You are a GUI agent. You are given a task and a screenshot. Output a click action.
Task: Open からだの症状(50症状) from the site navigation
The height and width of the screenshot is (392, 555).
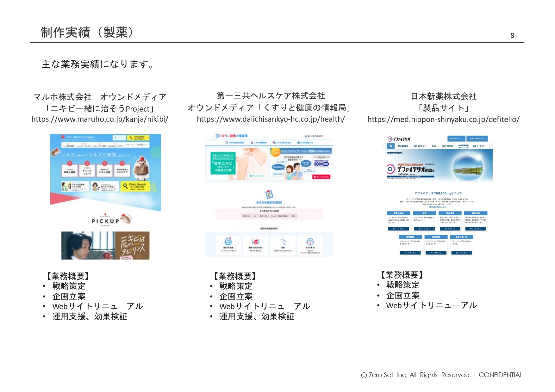(236, 143)
